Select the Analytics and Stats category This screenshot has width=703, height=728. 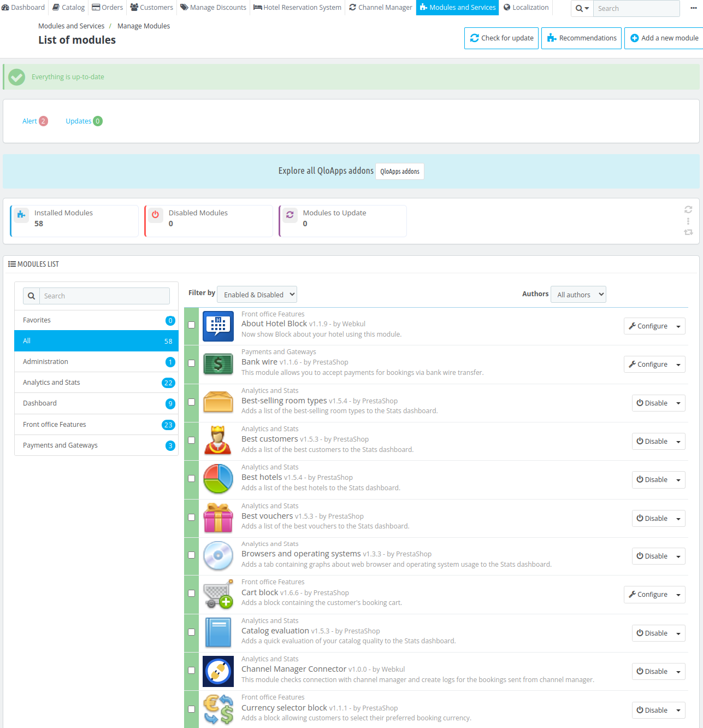click(x=96, y=383)
